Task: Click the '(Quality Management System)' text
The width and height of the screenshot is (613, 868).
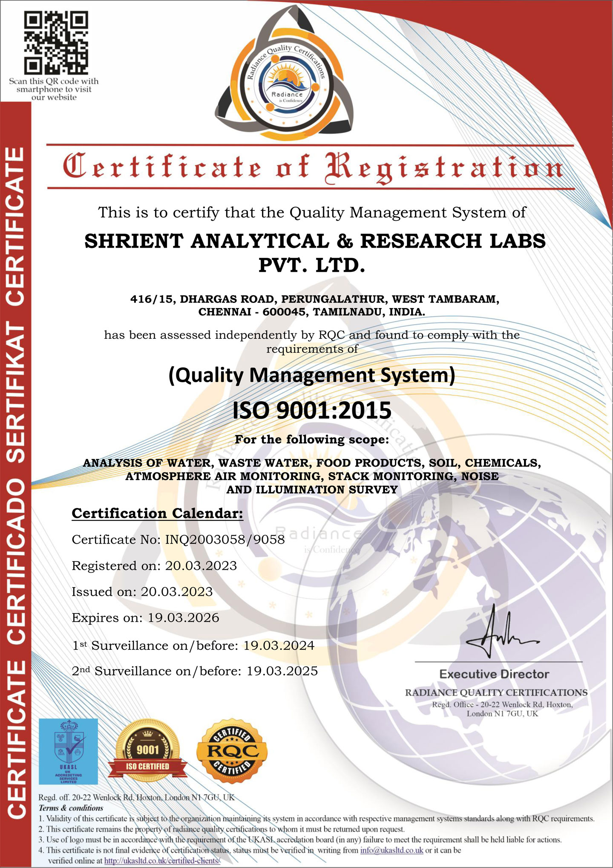Action: click(x=312, y=375)
